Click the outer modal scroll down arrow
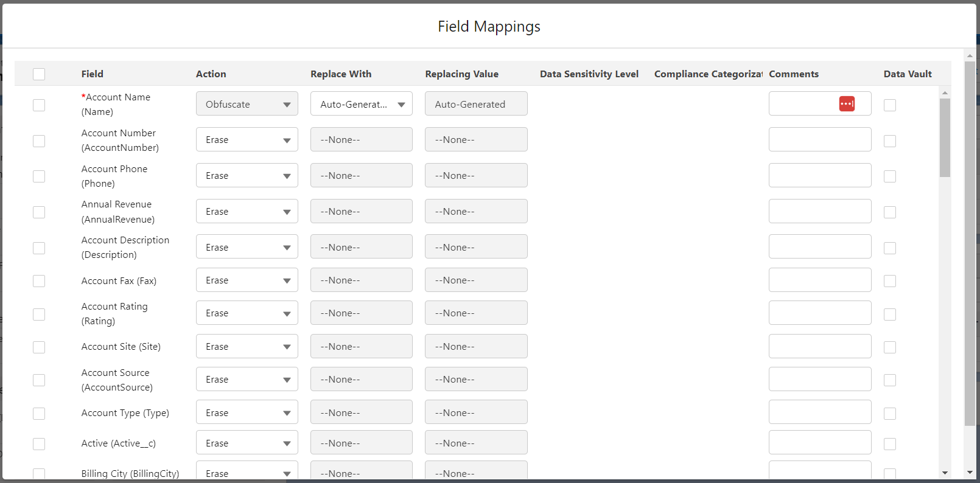Screen dimensions: 980x483 tap(970, 473)
